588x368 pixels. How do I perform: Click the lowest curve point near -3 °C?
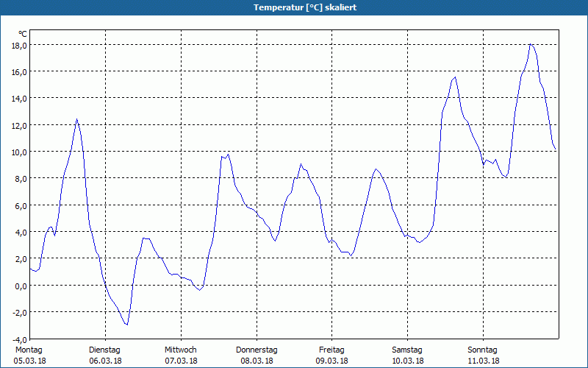click(x=127, y=325)
